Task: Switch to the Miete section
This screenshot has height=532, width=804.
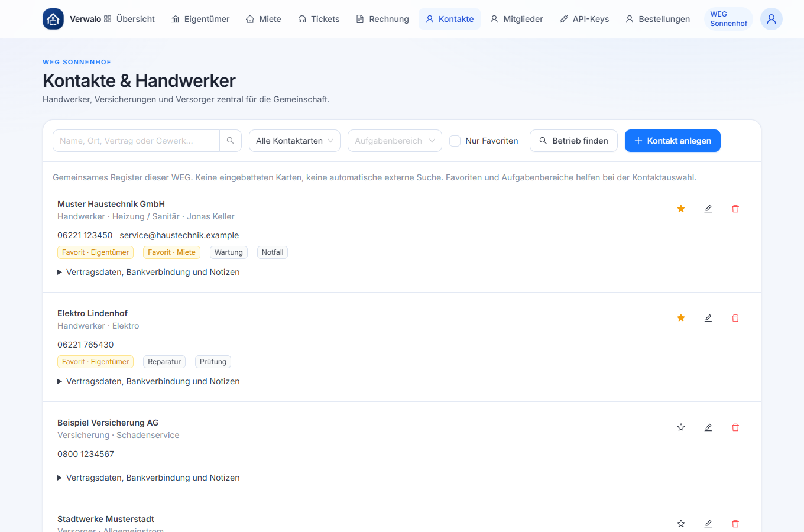Action: (264, 19)
